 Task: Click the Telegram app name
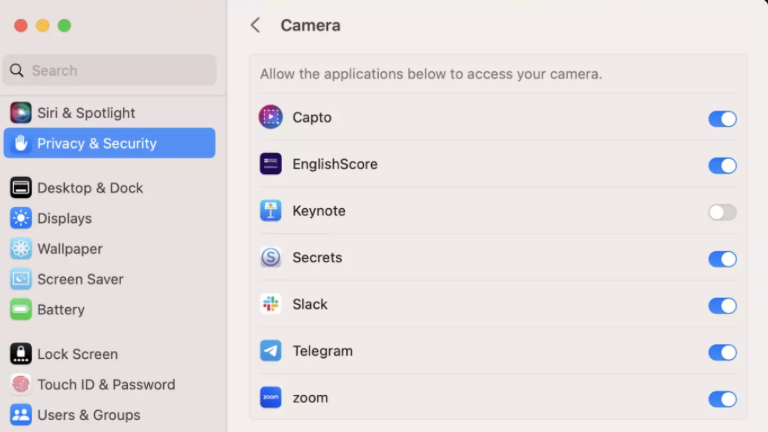point(322,351)
